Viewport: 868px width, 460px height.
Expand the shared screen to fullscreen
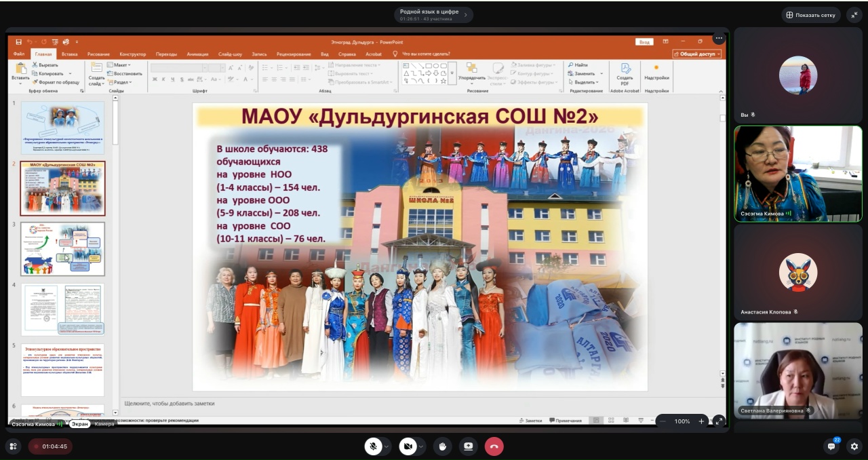[719, 421]
